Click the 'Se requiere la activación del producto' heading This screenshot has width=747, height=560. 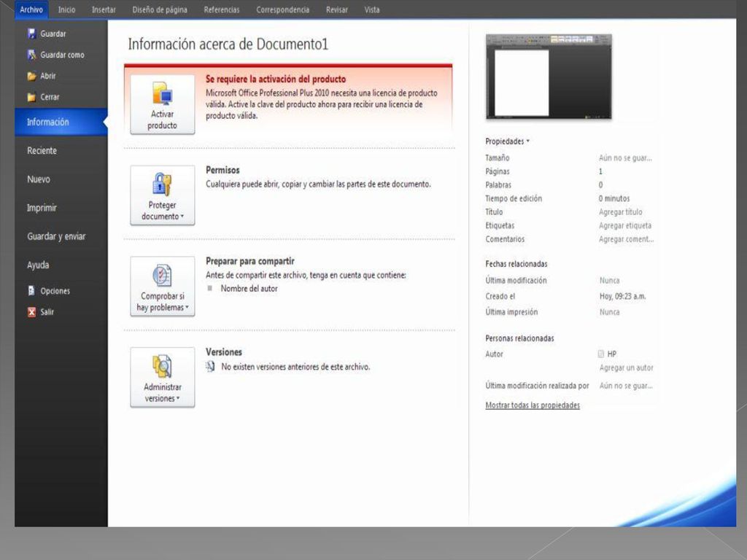pos(276,79)
